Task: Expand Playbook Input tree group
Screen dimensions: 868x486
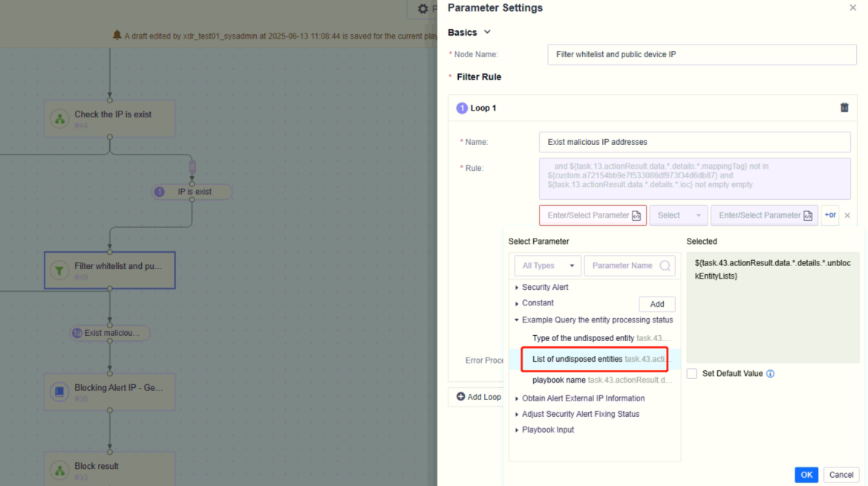Action: tap(517, 430)
